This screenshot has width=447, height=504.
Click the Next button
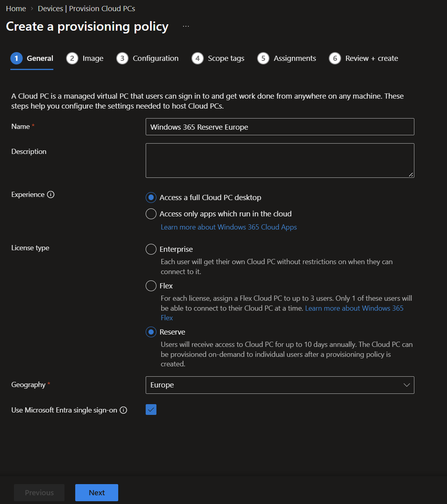97,492
